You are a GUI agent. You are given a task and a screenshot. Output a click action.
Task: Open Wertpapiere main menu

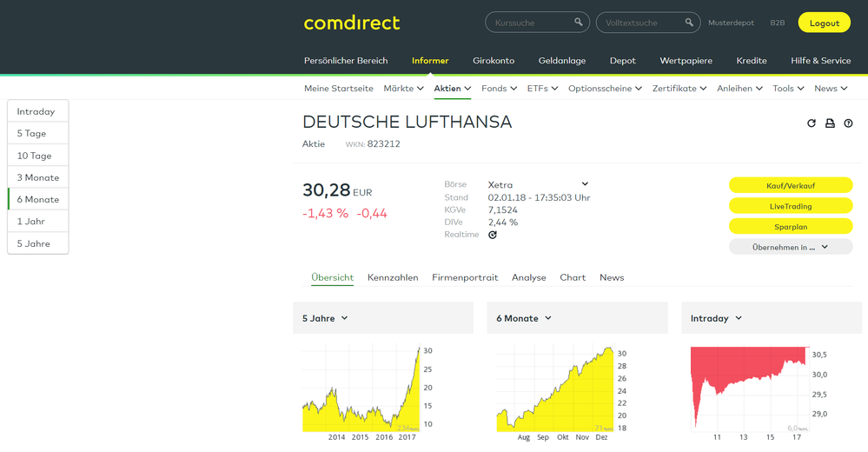[686, 60]
